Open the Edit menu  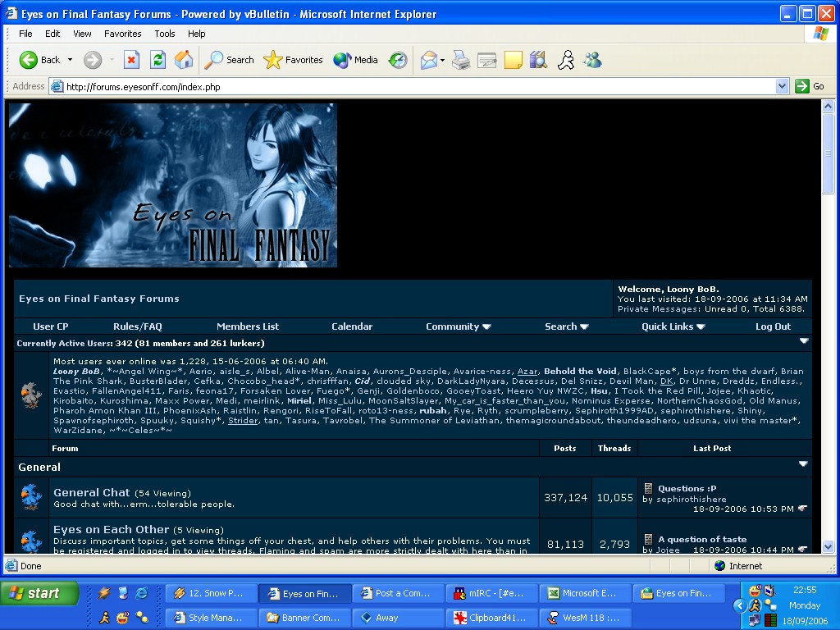[x=52, y=34]
